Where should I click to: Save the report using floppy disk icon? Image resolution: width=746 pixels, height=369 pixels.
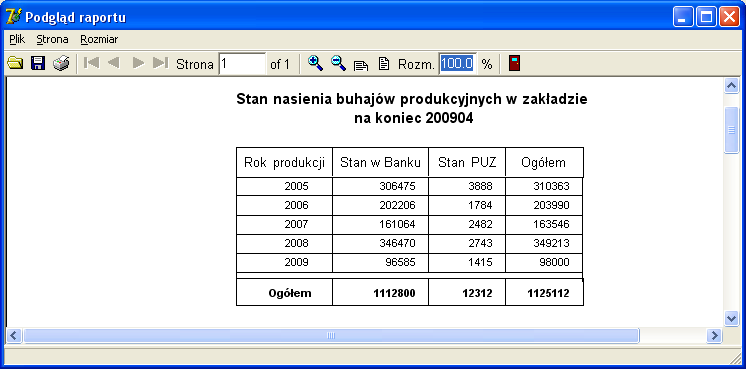tap(38, 63)
